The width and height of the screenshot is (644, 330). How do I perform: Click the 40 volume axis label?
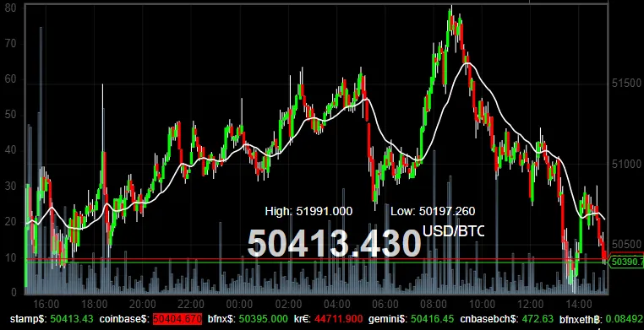coord(11,150)
